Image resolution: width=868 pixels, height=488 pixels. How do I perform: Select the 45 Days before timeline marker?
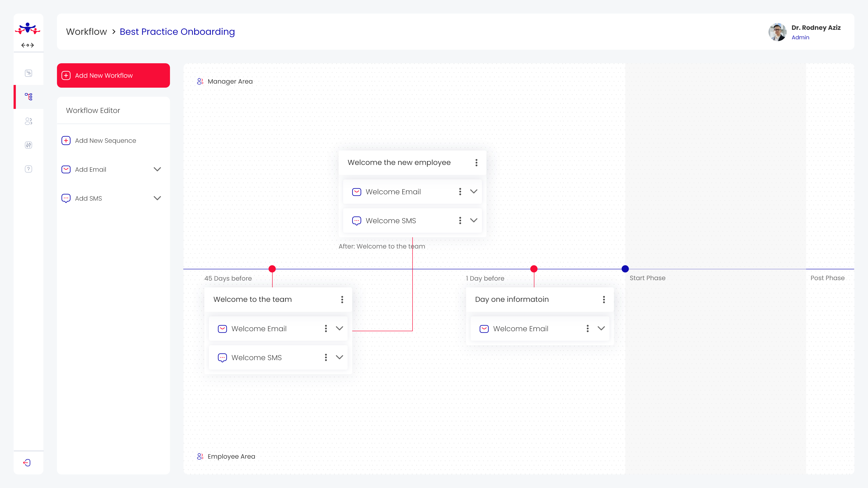272,269
